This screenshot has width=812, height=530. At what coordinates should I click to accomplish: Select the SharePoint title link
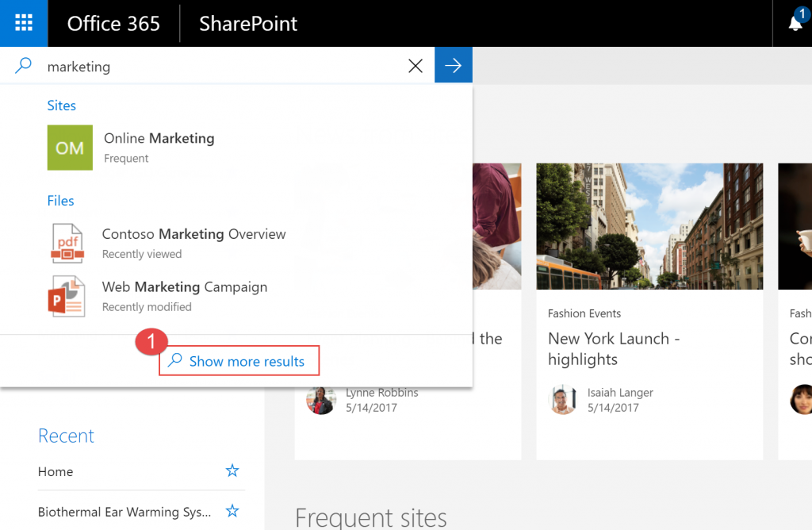pos(248,24)
